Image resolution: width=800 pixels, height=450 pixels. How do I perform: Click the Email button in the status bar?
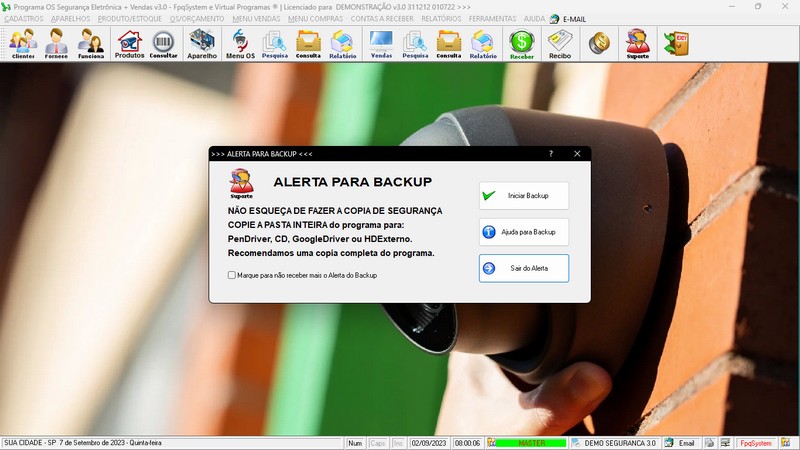tap(679, 443)
